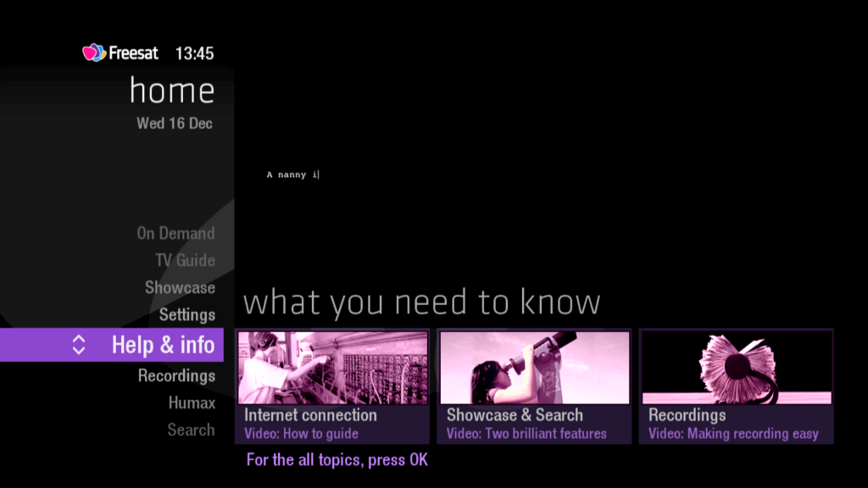Select the highlighted Help & info item
The image size is (868, 488).
tap(163, 345)
